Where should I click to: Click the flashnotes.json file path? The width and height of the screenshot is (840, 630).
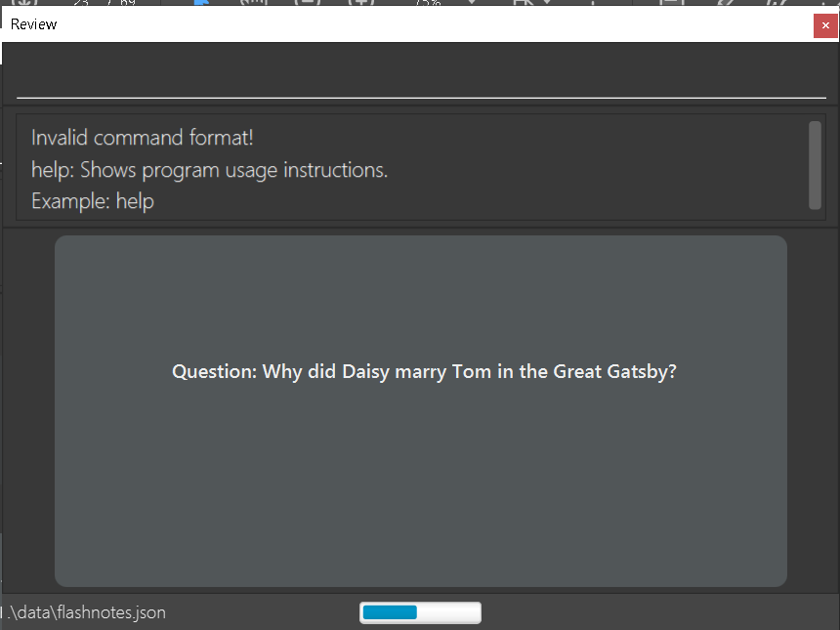86,612
